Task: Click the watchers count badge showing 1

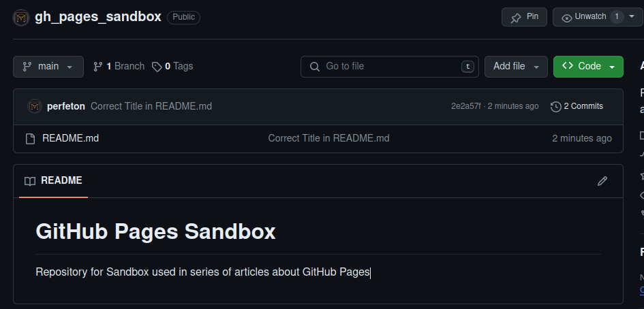Action: pyautogui.click(x=617, y=17)
